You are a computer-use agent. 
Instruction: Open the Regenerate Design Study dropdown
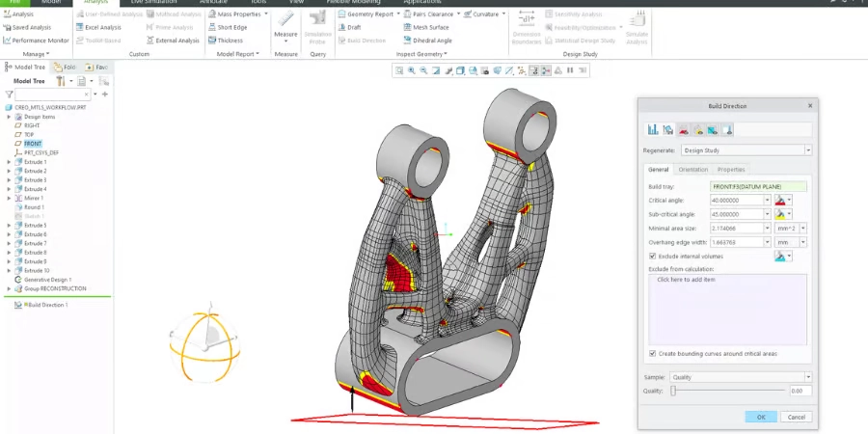tap(808, 150)
